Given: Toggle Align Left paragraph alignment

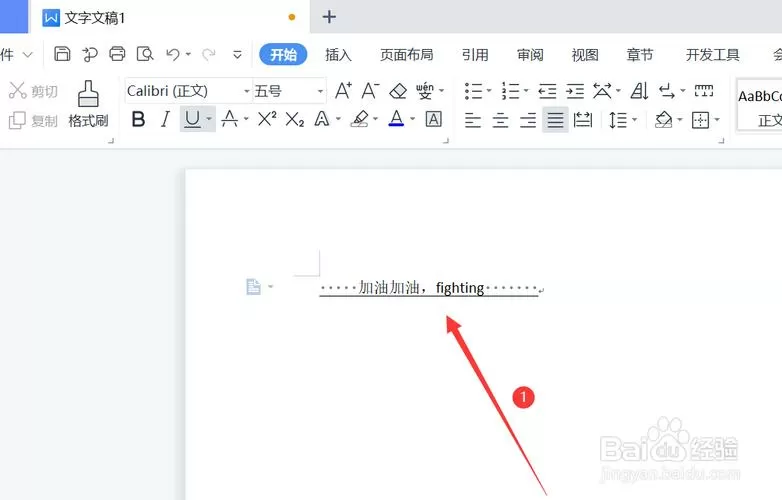Looking at the screenshot, I should tap(473, 120).
